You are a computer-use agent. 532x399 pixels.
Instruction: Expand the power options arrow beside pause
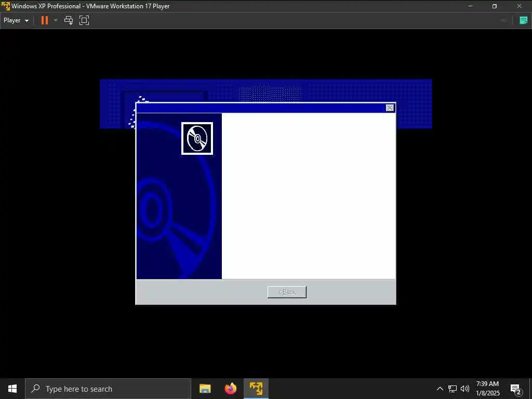click(56, 20)
